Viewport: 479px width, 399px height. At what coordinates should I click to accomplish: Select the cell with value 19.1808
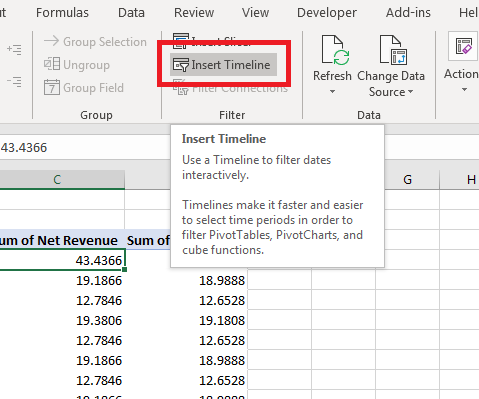click(x=186, y=320)
